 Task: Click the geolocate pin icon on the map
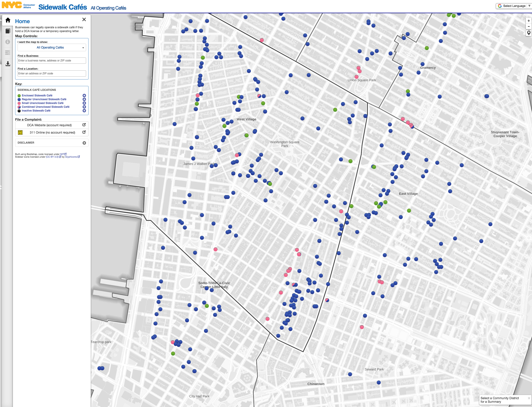point(528,33)
